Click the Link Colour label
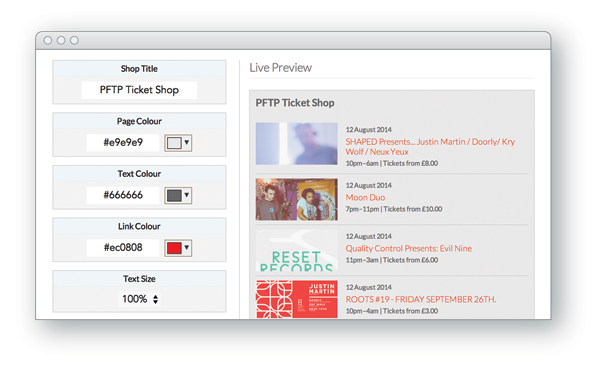 139,226
